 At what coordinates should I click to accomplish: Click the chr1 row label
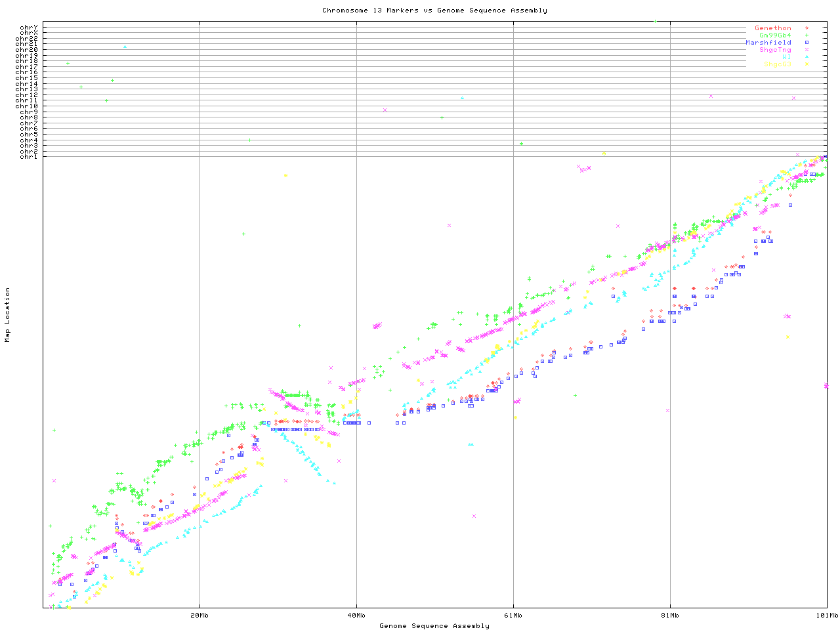click(x=29, y=157)
